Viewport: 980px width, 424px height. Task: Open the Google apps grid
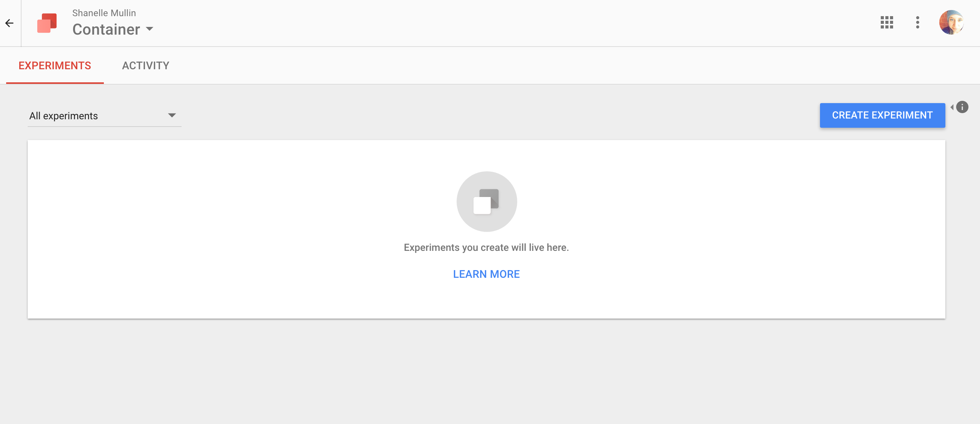[x=887, y=22]
